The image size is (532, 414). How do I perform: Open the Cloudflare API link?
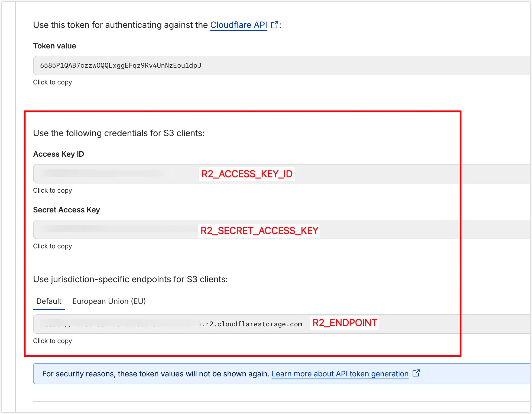pyautogui.click(x=238, y=25)
